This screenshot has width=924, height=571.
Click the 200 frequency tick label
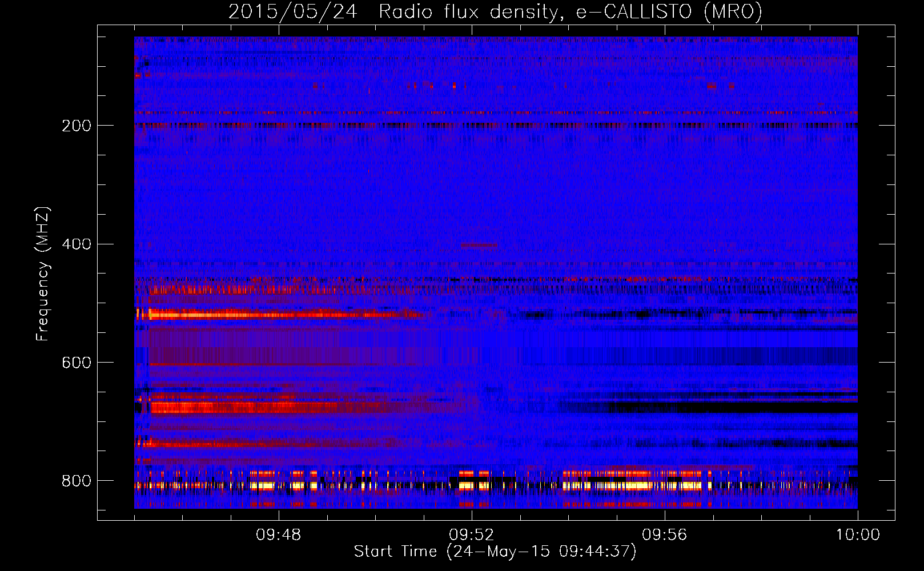click(77, 126)
